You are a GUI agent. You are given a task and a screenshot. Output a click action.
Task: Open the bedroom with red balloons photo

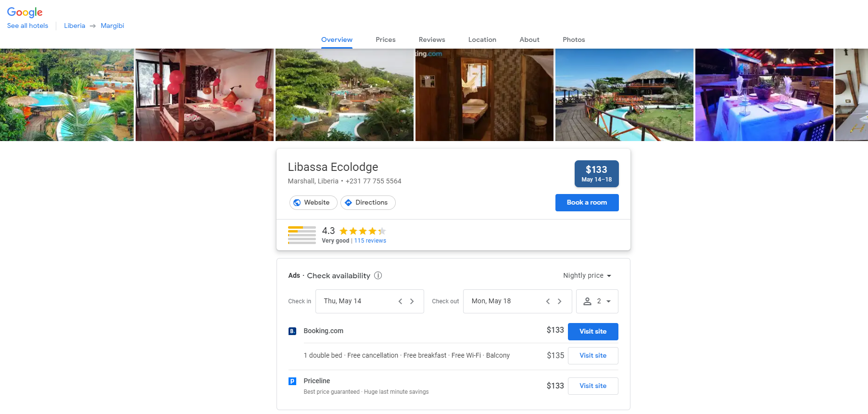[204, 95]
